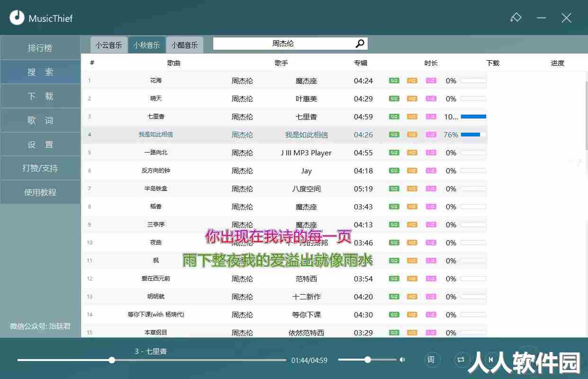This screenshot has height=379, width=588.
Task: Click the 时长 column header
Action: click(x=431, y=63)
